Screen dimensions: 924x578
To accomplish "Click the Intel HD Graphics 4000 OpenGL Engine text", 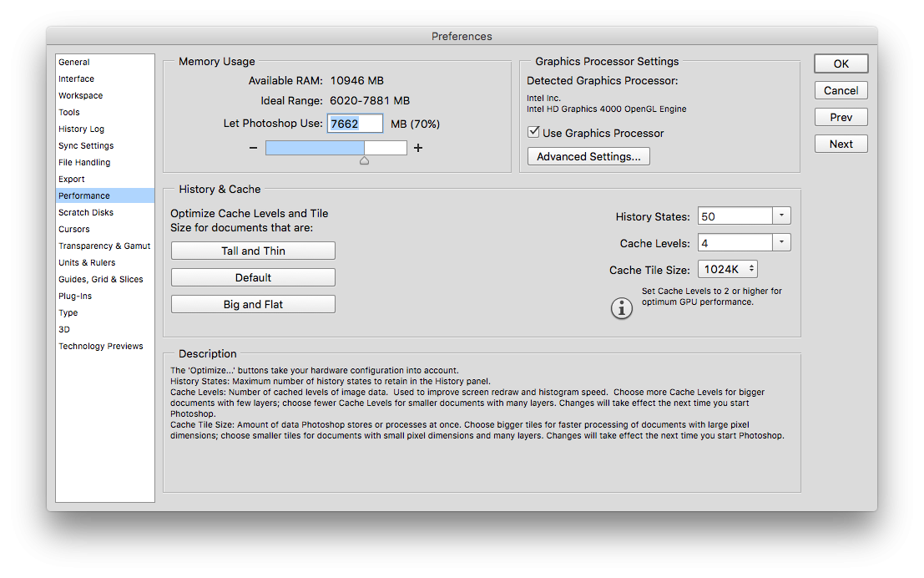I will [x=606, y=109].
